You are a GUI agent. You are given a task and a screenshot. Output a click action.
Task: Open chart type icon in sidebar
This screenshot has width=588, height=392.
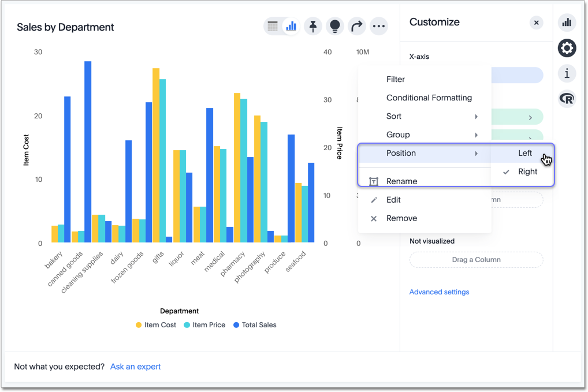567,23
